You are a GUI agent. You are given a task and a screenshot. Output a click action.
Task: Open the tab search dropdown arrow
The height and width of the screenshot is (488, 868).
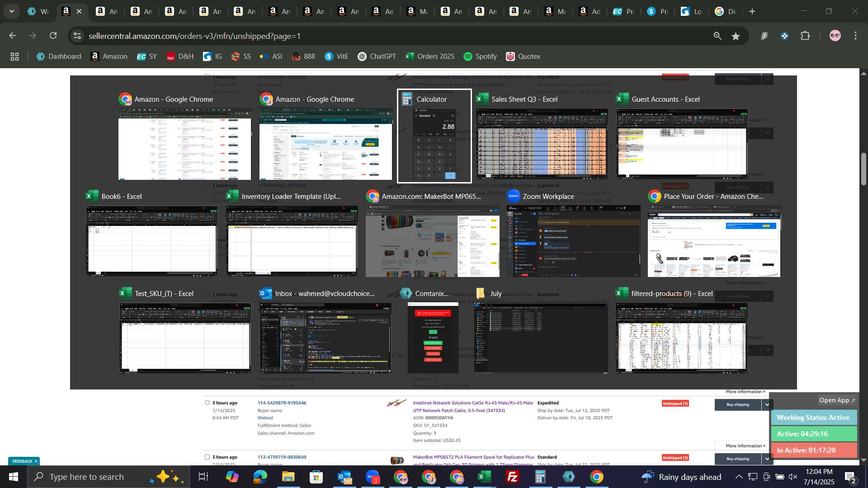(11, 11)
